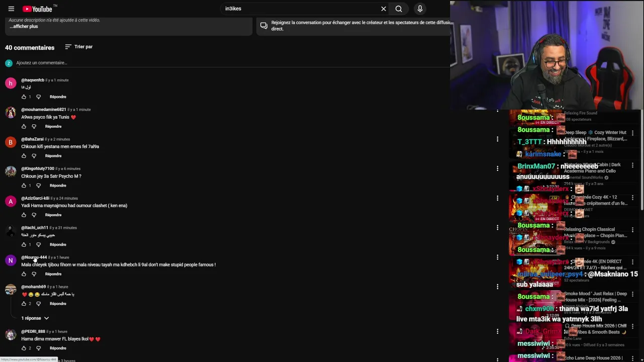Like the comment by @mohamh69

pyautogui.click(x=24, y=304)
